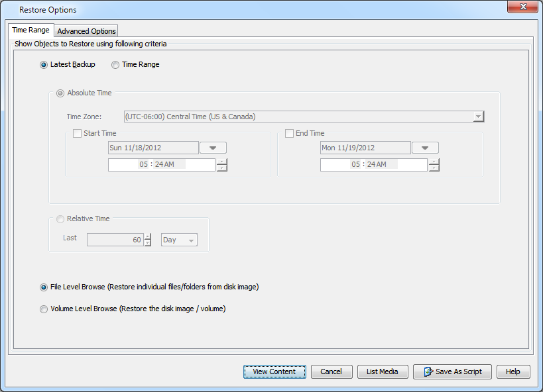543x392 pixels.
Task: Open the Time Zone dropdown
Action: pos(478,117)
